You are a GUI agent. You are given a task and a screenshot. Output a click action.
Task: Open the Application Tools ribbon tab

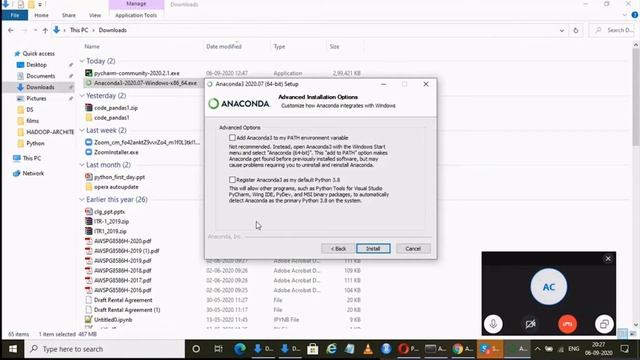(x=136, y=15)
